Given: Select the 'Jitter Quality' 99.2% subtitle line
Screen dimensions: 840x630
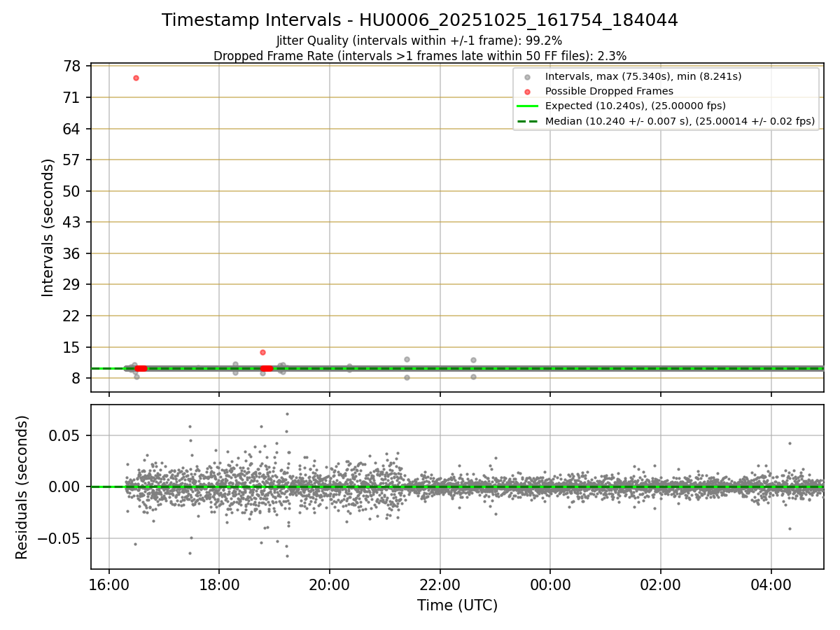Looking at the screenshot, I should [x=419, y=41].
